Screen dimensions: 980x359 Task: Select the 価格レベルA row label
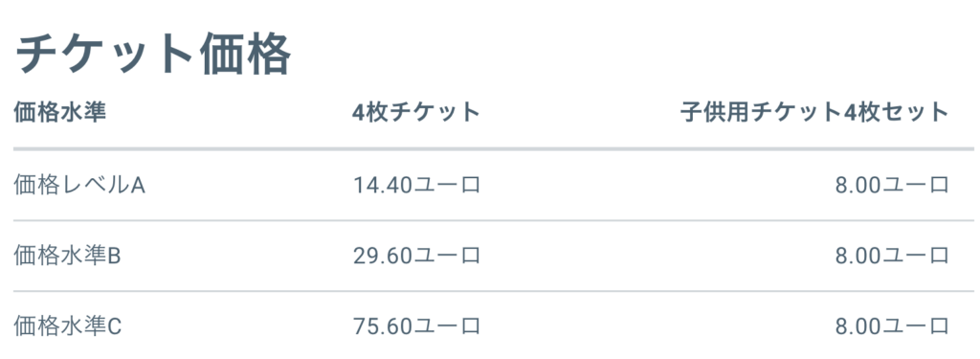[79, 185]
